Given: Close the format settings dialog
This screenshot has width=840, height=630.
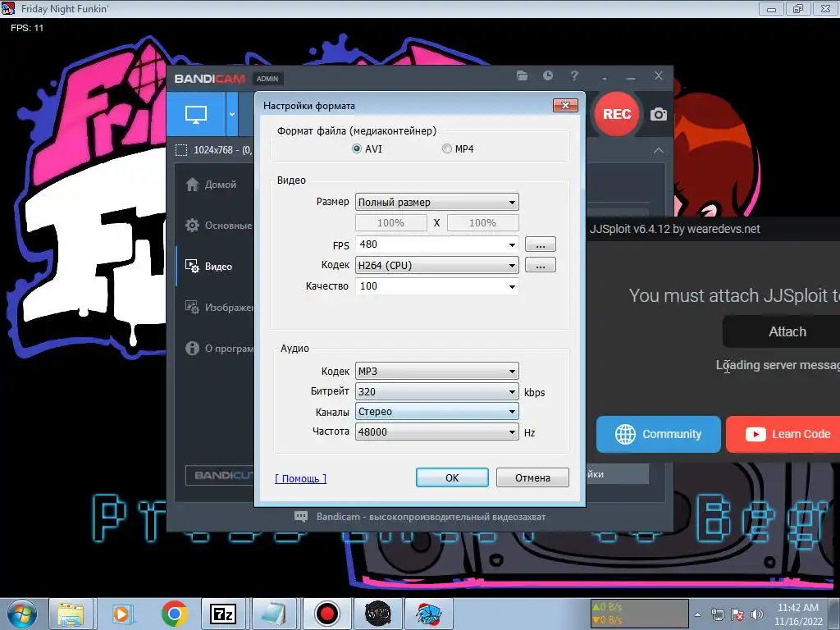Looking at the screenshot, I should (565, 106).
